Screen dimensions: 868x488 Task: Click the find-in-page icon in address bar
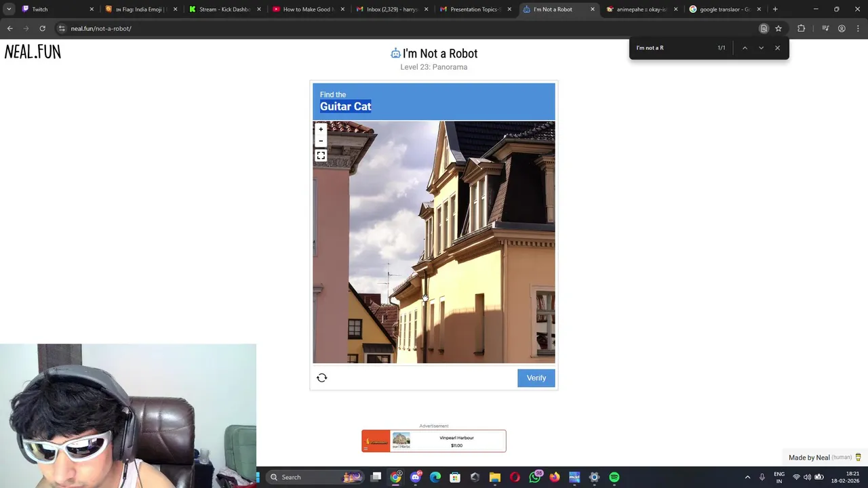(x=764, y=28)
